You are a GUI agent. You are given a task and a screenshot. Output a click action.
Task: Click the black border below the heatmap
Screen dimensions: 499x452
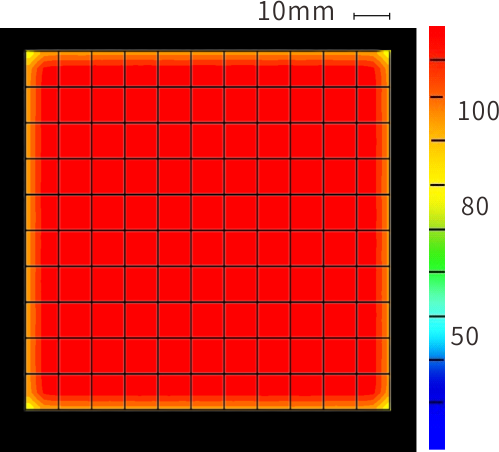(208, 431)
